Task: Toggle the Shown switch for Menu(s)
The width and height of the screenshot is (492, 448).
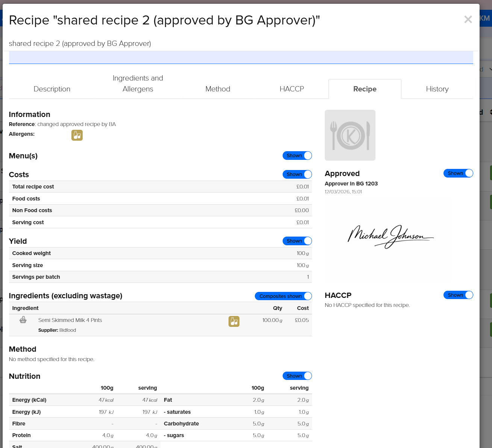Action: (x=297, y=155)
